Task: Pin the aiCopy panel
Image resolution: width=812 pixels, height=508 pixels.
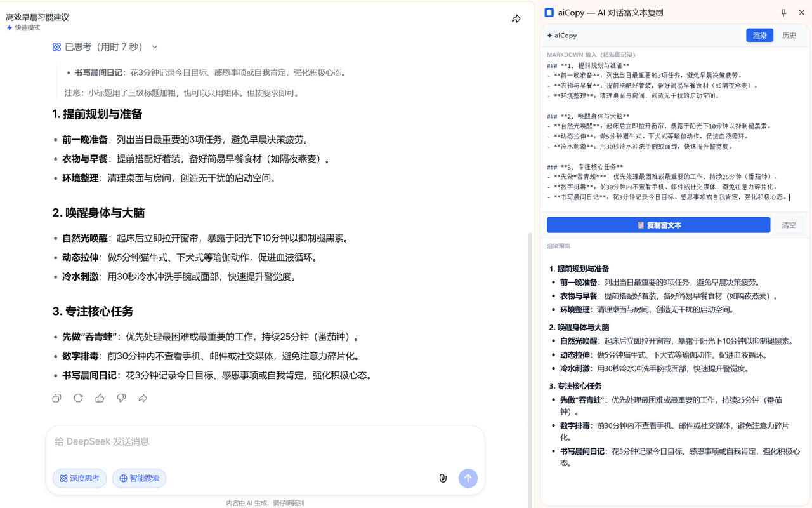Action: pyautogui.click(x=785, y=12)
